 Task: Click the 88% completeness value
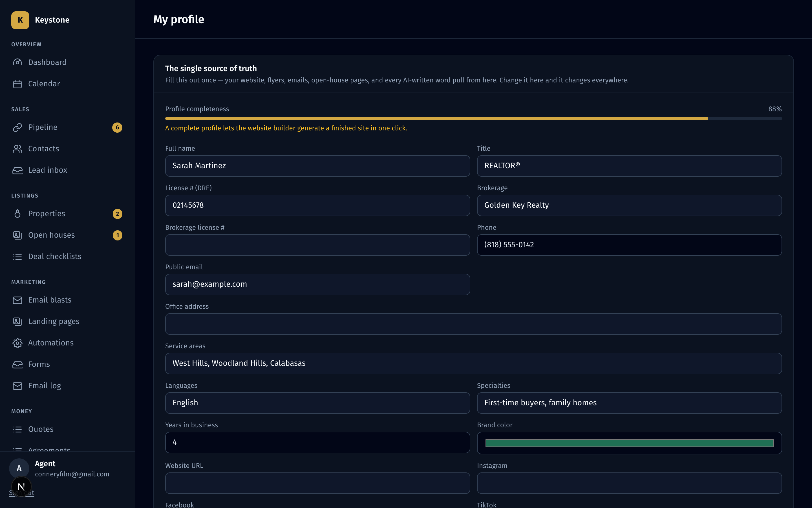[775, 109]
